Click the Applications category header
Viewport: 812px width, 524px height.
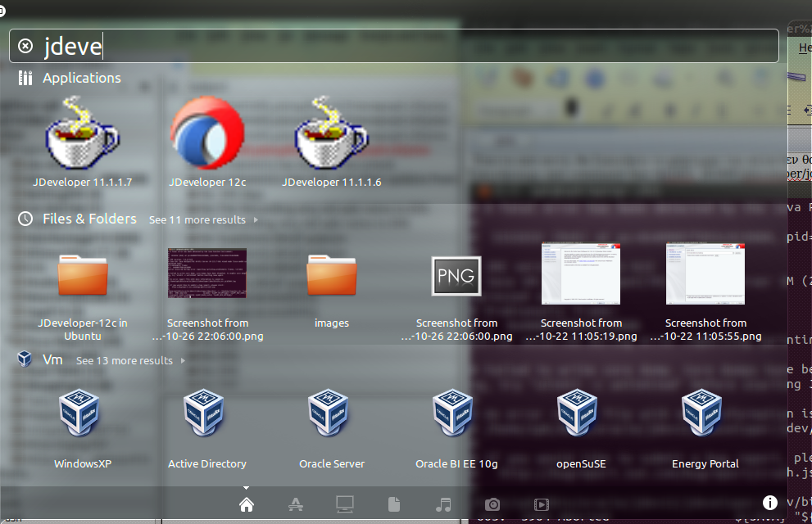point(82,78)
